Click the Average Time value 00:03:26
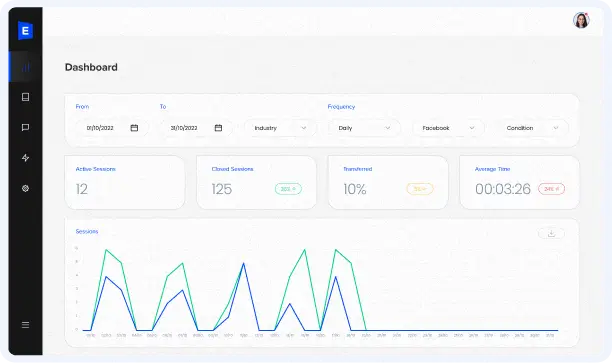 pos(503,189)
